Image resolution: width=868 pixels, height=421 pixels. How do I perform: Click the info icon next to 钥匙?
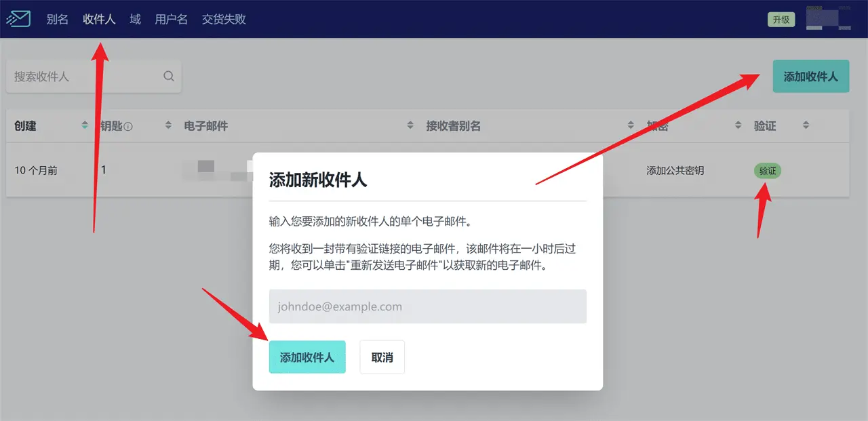pyautogui.click(x=128, y=126)
